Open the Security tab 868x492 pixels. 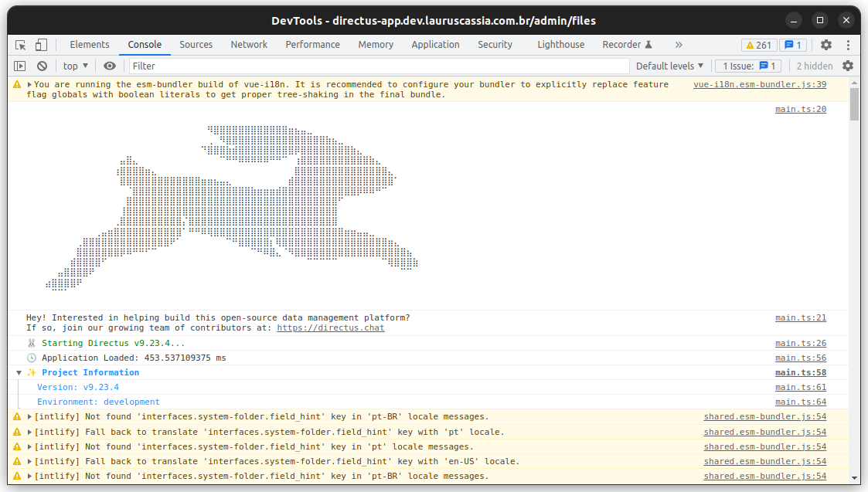coord(495,45)
